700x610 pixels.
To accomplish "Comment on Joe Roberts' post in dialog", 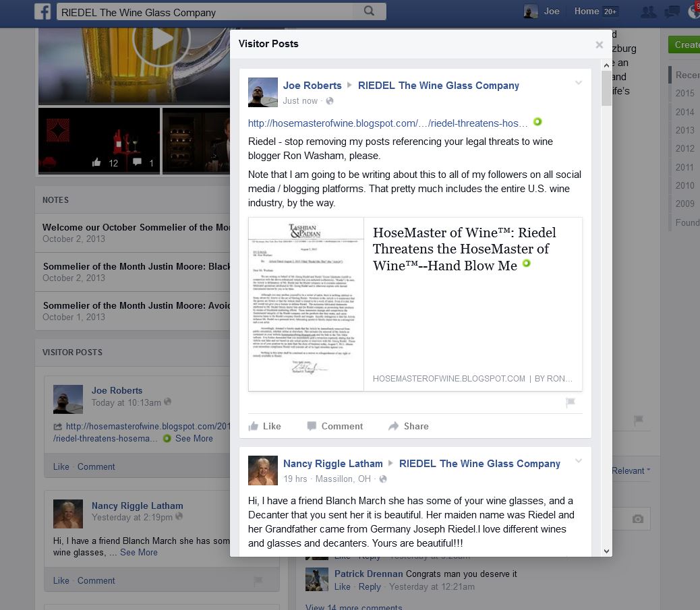I will click(334, 426).
